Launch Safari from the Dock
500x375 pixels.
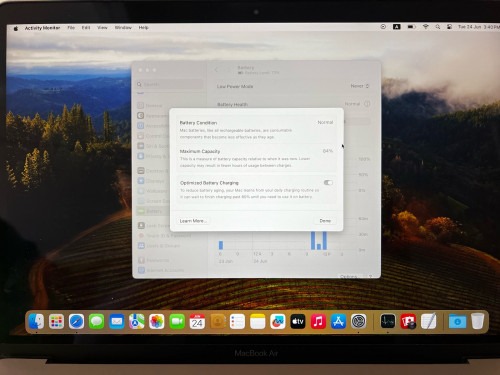click(x=76, y=321)
